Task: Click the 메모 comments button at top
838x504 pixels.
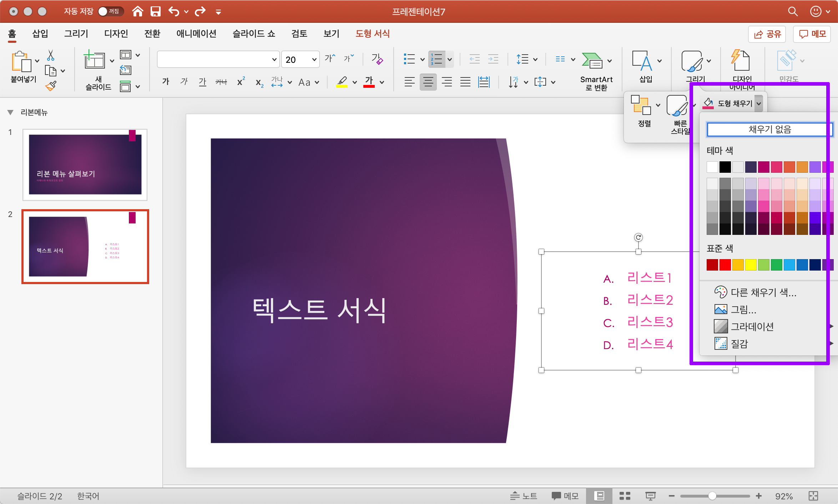Action: pos(812,34)
